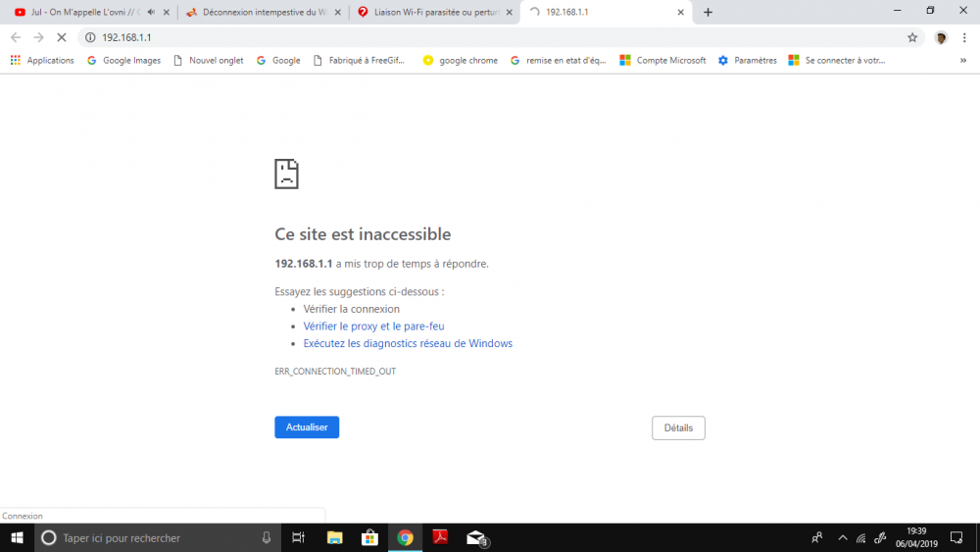The height and width of the screenshot is (552, 980).
Task: Open Fabriqué à FreeGif bookmark
Action: [360, 61]
